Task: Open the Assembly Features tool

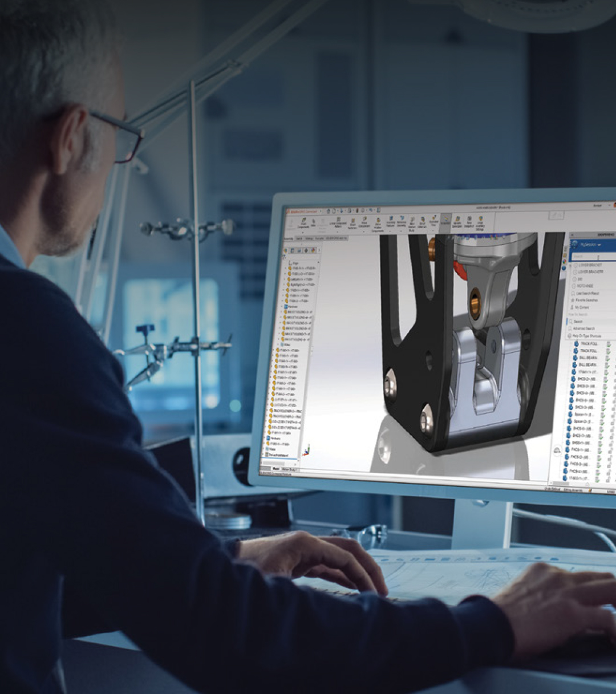Action: coord(391,221)
